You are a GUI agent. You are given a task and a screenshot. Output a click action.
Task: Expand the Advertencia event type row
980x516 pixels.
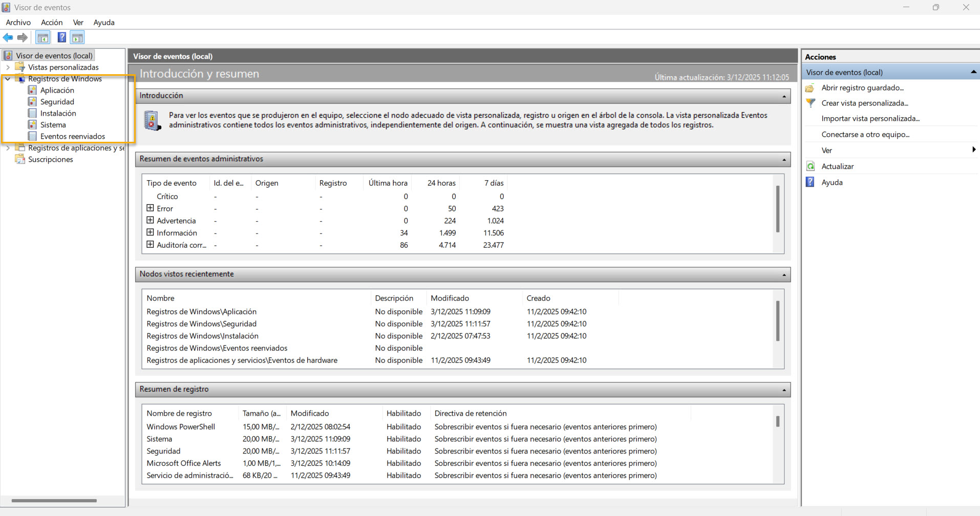(150, 221)
